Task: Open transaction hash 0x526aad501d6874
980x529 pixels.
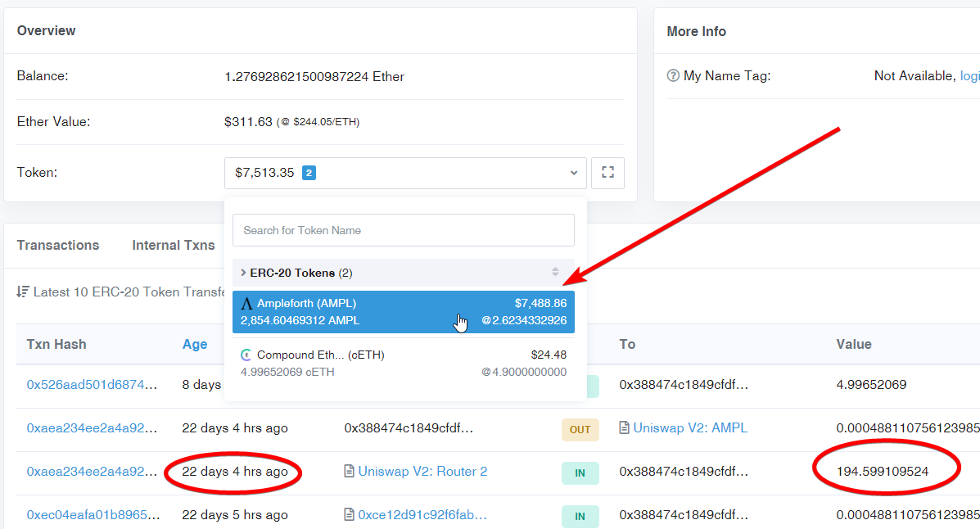Action: coord(92,385)
